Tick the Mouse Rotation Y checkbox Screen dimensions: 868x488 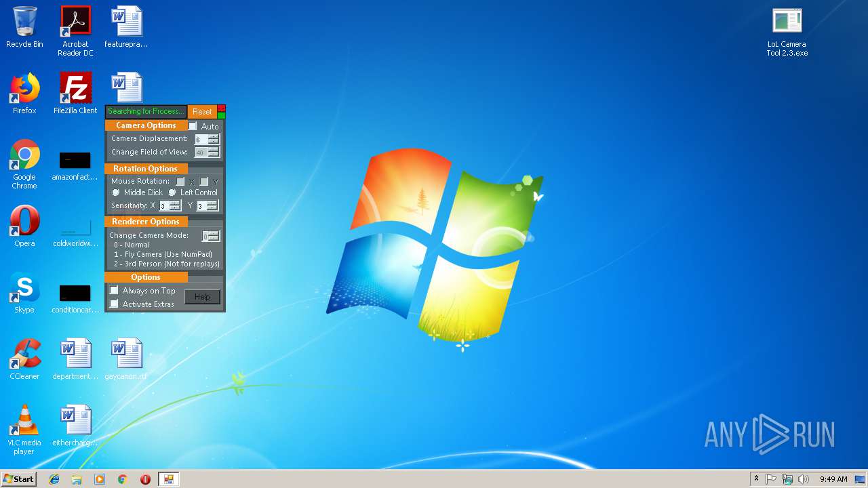point(204,182)
